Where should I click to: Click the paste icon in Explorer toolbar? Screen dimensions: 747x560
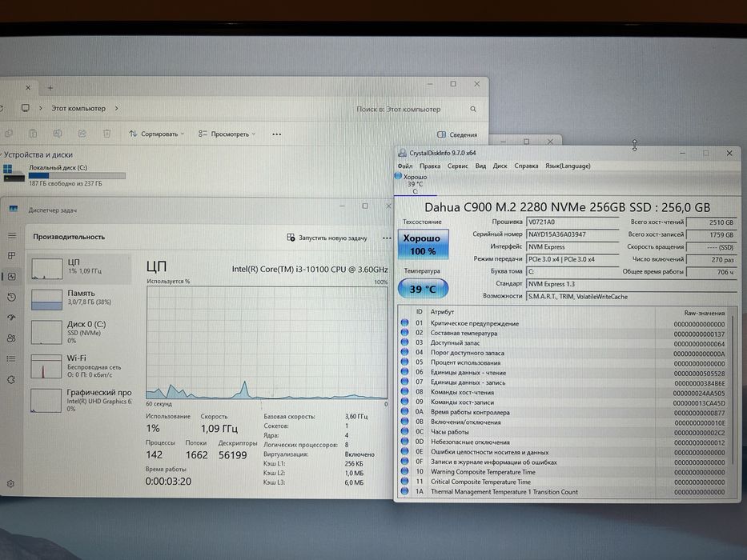(33, 134)
